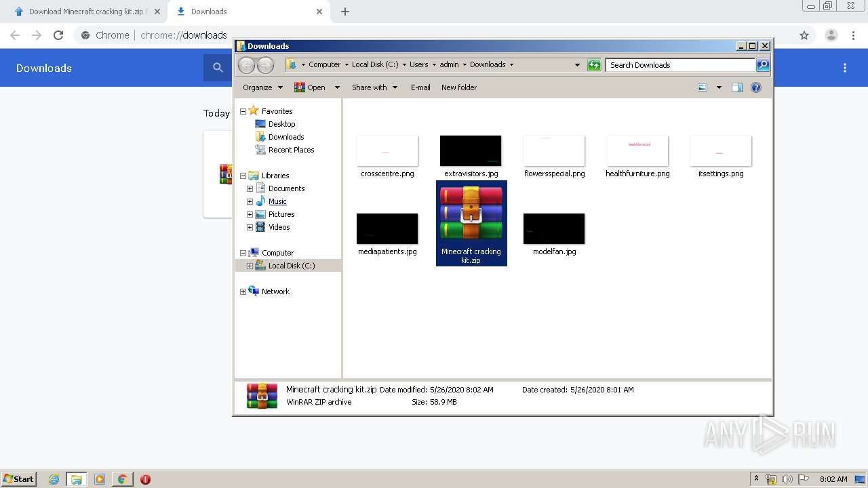Click the Search Downloads input field
The height and width of the screenshot is (488, 868).
pyautogui.click(x=680, y=65)
